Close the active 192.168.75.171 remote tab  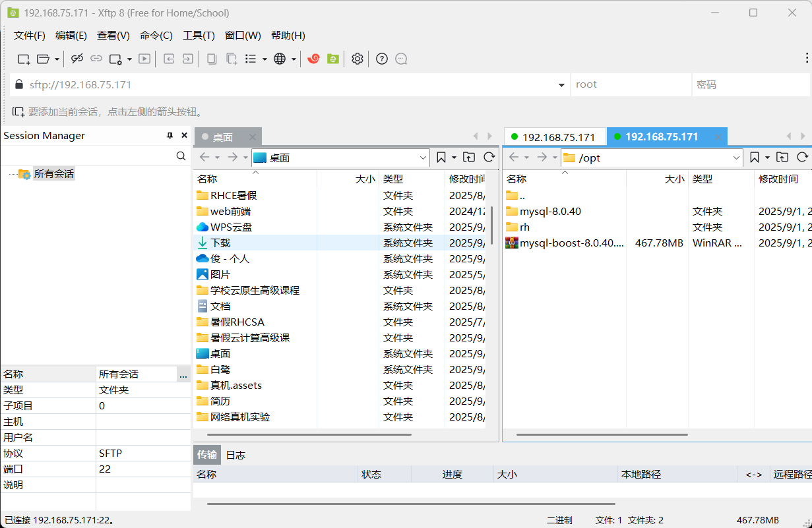(718, 137)
